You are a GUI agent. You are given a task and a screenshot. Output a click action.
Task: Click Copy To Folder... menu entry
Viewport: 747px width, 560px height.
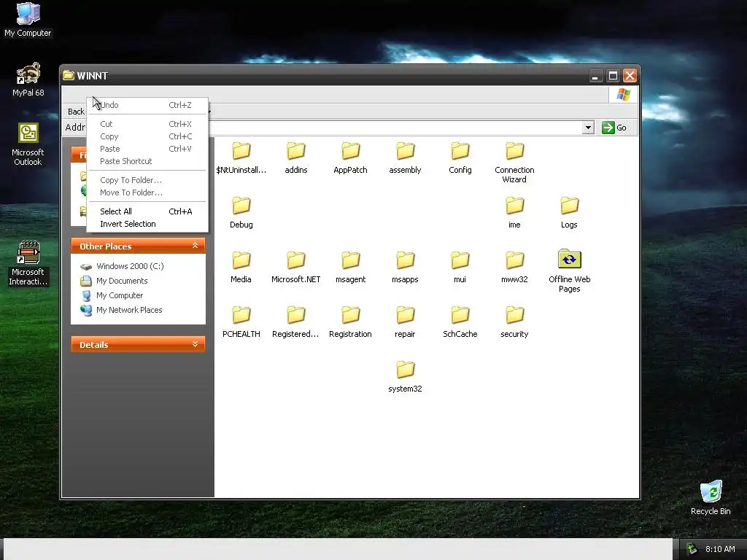click(147, 180)
